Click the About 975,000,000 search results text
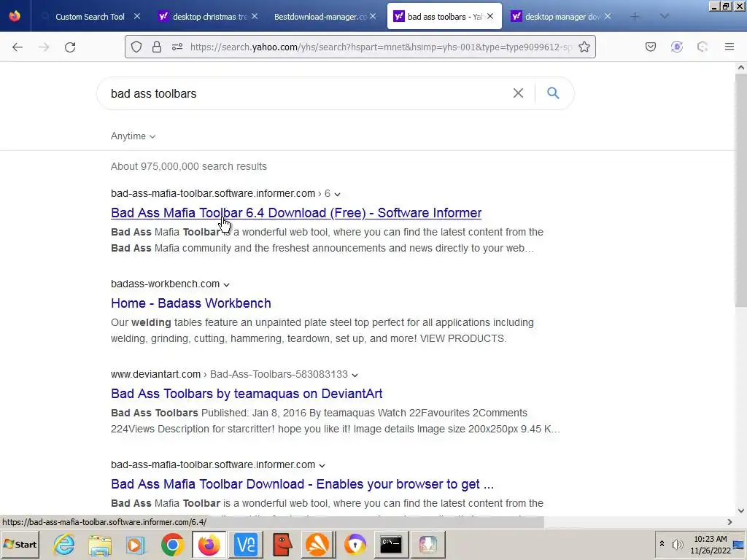The width and height of the screenshot is (747, 560). (x=189, y=166)
